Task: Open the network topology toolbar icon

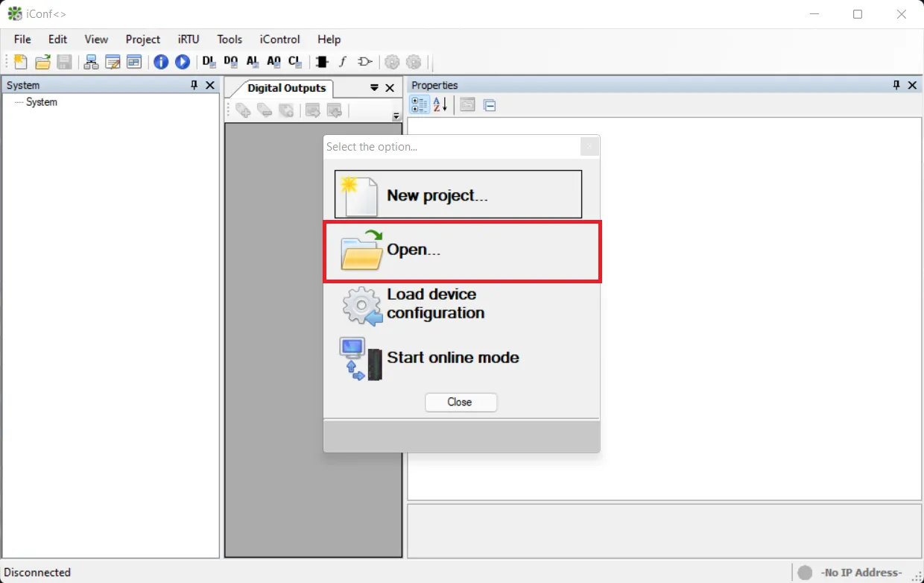Action: coord(91,62)
